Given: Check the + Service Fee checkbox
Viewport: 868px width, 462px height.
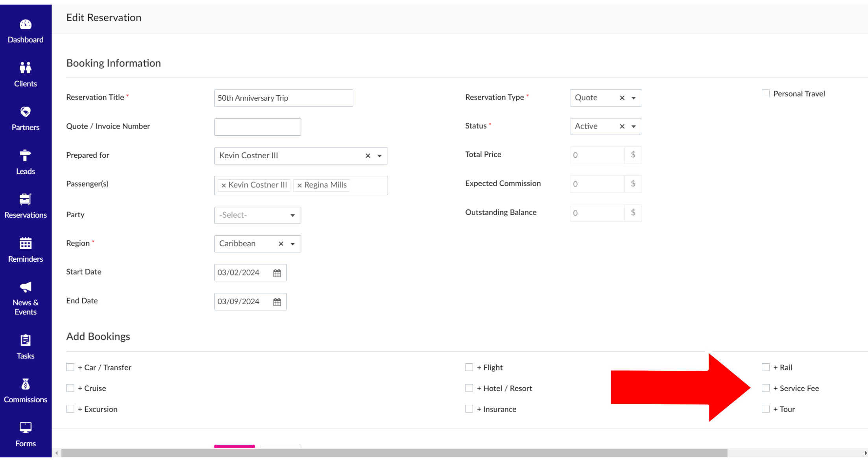Looking at the screenshot, I should point(765,388).
